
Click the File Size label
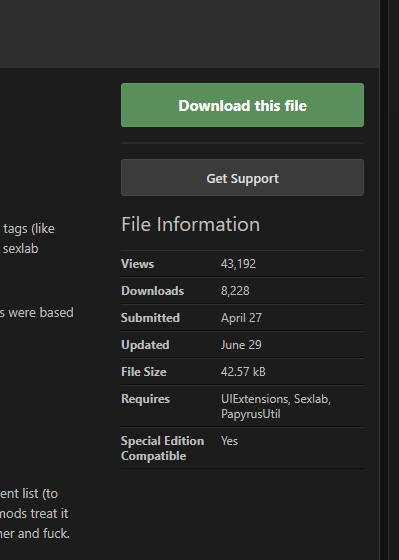144,372
